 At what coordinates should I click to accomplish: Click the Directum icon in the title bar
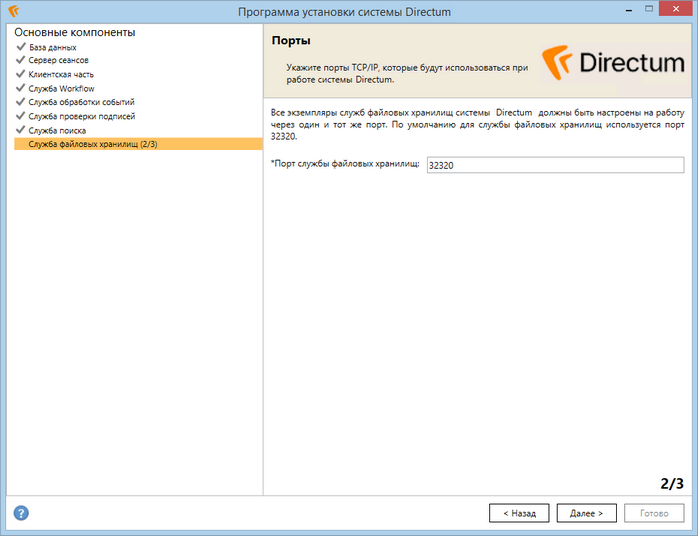click(13, 11)
